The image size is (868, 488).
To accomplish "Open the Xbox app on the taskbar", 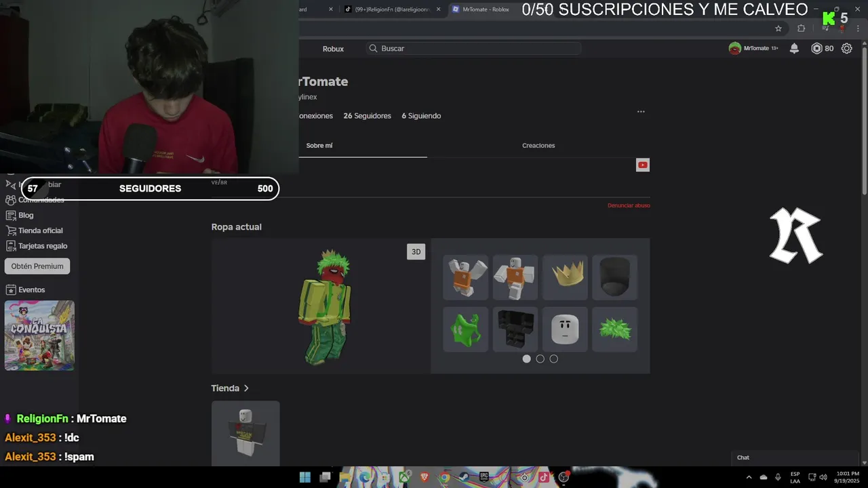I will tap(405, 477).
